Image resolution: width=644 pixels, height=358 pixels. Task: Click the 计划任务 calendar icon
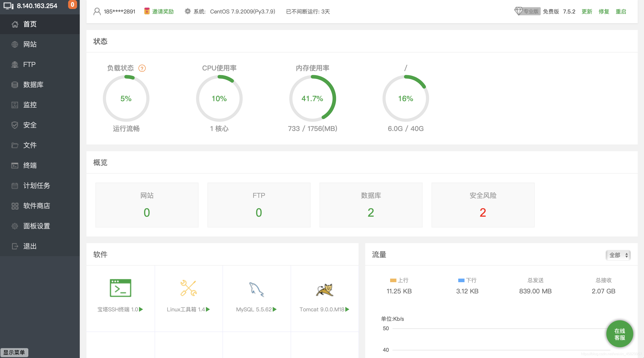pyautogui.click(x=15, y=186)
